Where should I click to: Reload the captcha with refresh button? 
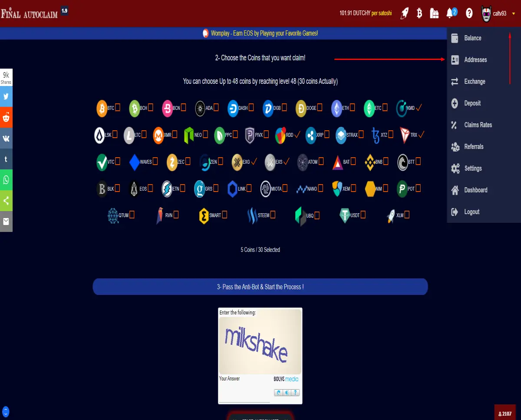coord(278,393)
